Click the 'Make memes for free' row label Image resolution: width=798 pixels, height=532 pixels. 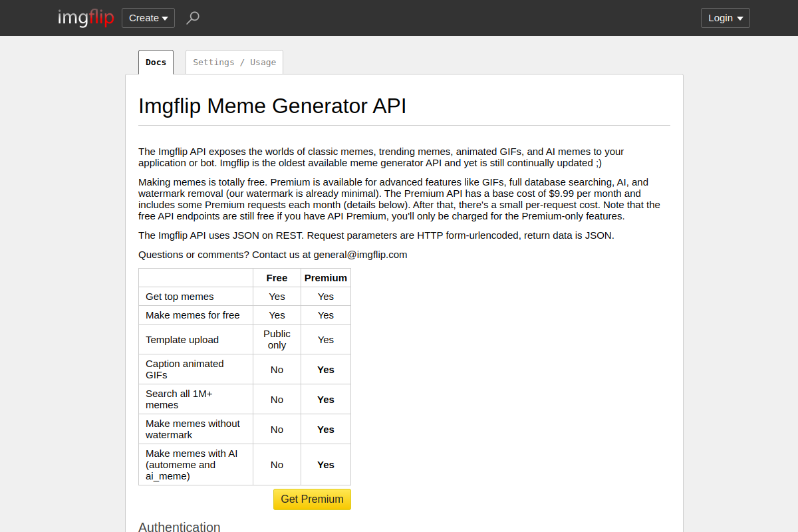point(196,315)
